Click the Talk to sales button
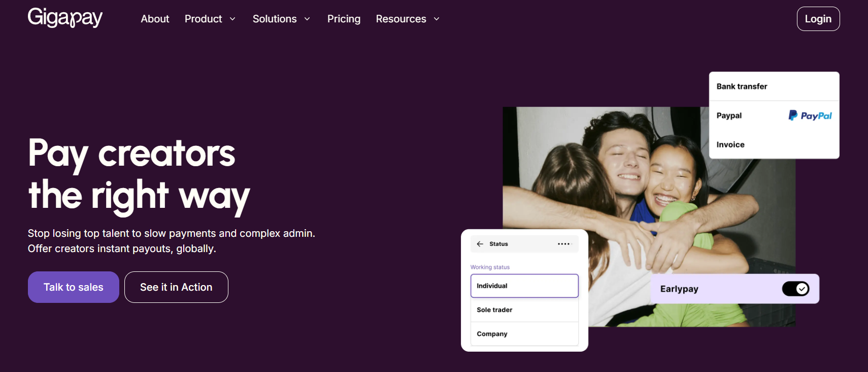 click(x=74, y=287)
